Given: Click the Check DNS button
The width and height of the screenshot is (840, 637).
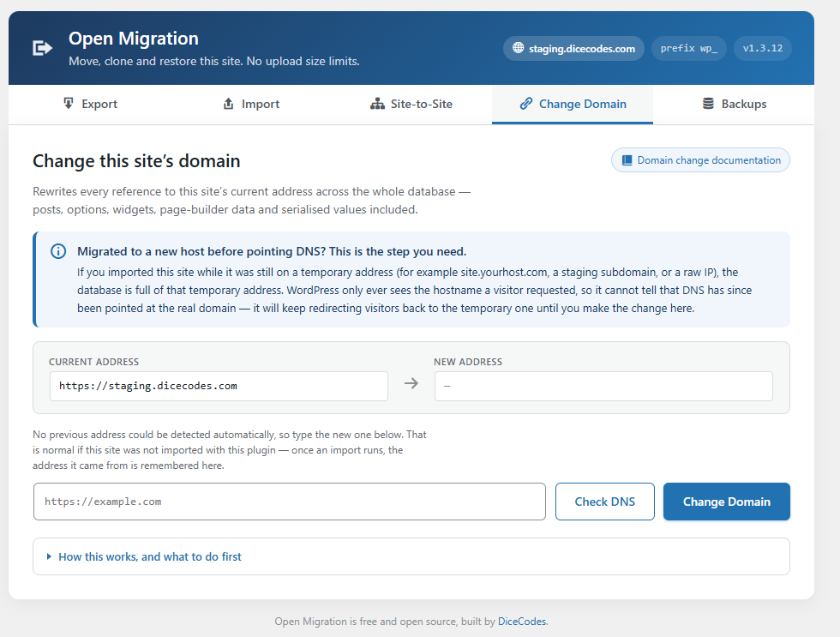Looking at the screenshot, I should point(605,502).
